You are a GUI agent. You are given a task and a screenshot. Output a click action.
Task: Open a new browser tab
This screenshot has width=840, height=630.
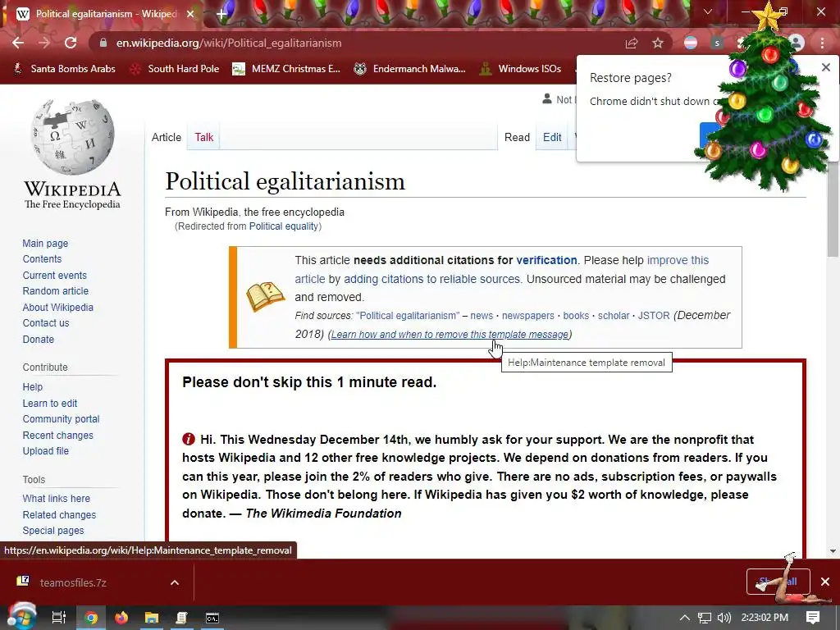click(221, 14)
